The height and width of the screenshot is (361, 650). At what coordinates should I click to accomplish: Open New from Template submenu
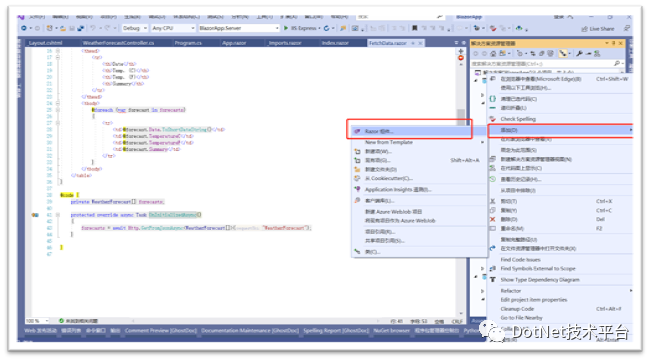pos(419,142)
